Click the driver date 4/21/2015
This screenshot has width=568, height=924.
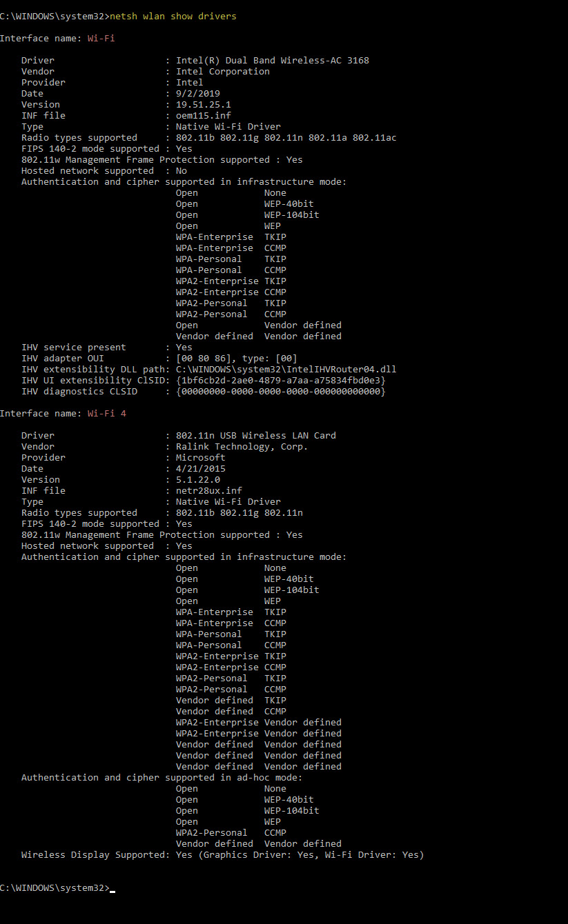click(200, 468)
